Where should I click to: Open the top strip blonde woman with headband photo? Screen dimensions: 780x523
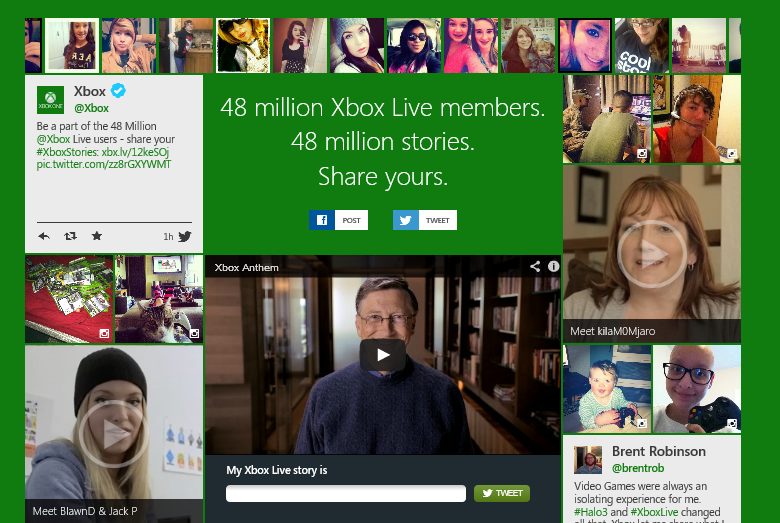pos(129,45)
